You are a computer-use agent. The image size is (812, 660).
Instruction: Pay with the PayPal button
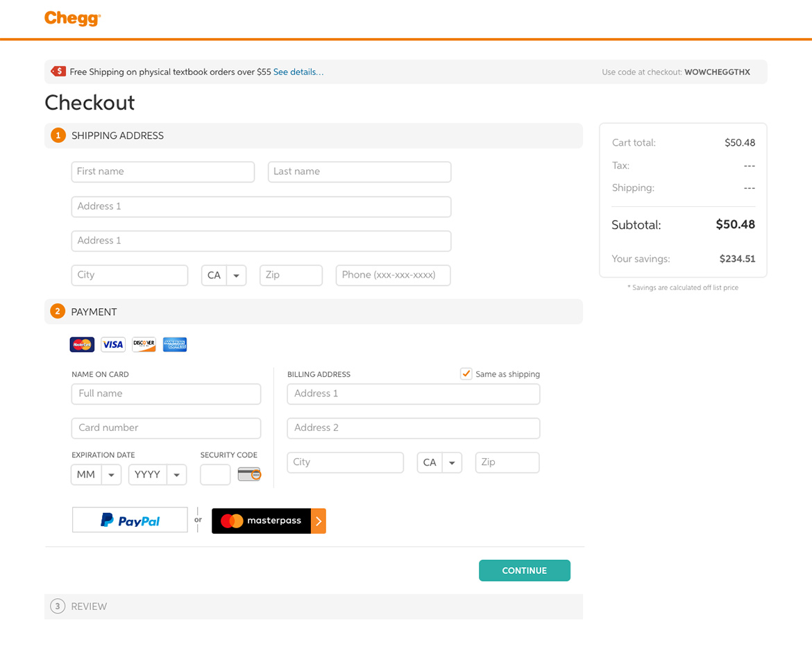coord(130,520)
